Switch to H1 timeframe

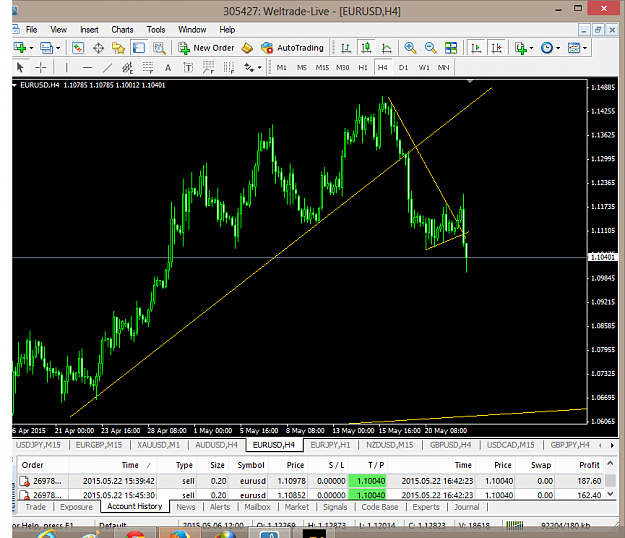click(363, 68)
